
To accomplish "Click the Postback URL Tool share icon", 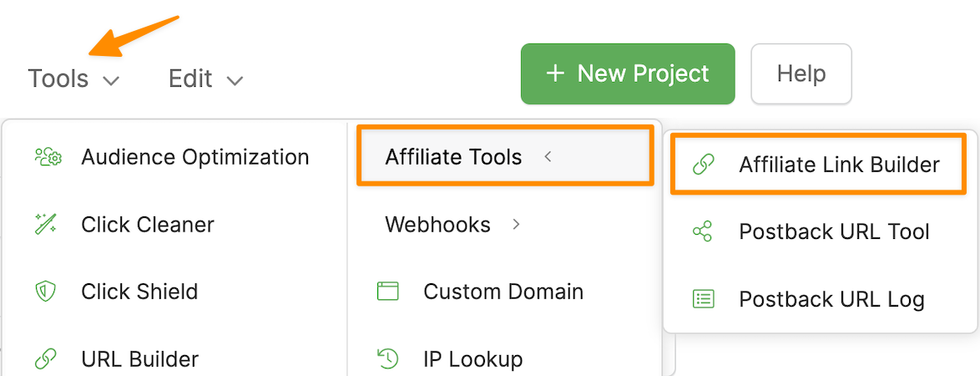I will click(704, 231).
